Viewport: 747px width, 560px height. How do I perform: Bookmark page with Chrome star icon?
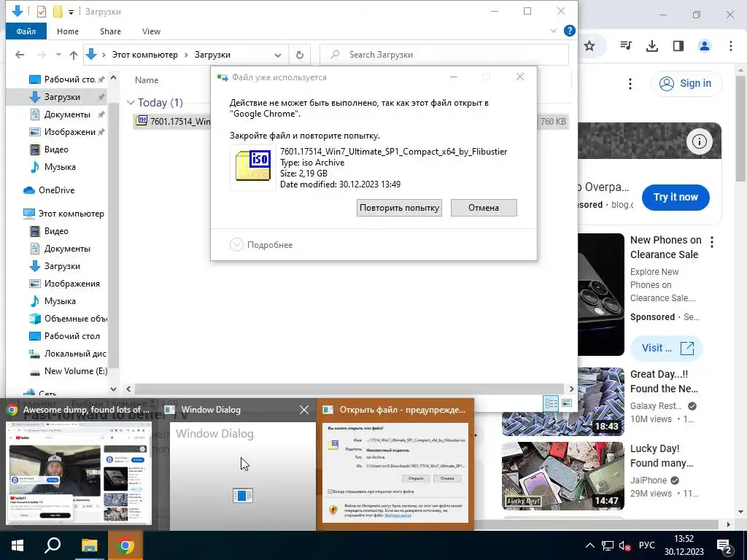click(x=589, y=46)
